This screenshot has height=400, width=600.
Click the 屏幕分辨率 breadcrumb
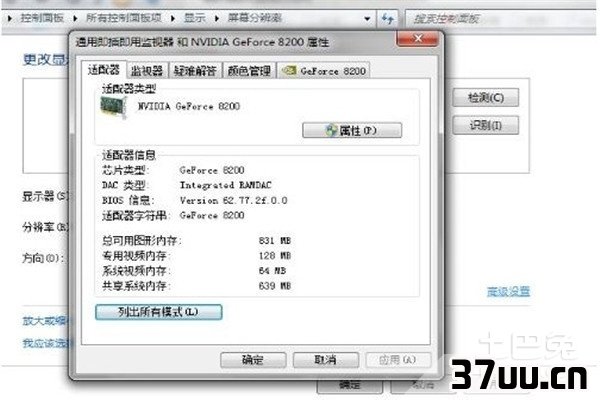[x=254, y=18]
